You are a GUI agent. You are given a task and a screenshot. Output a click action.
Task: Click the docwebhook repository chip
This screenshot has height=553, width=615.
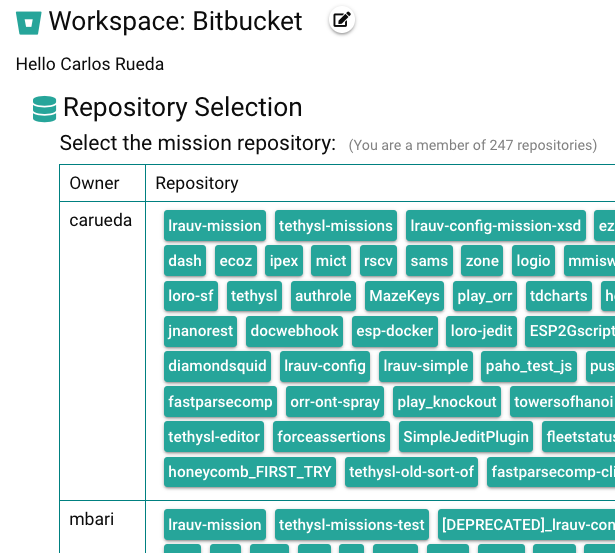295,330
